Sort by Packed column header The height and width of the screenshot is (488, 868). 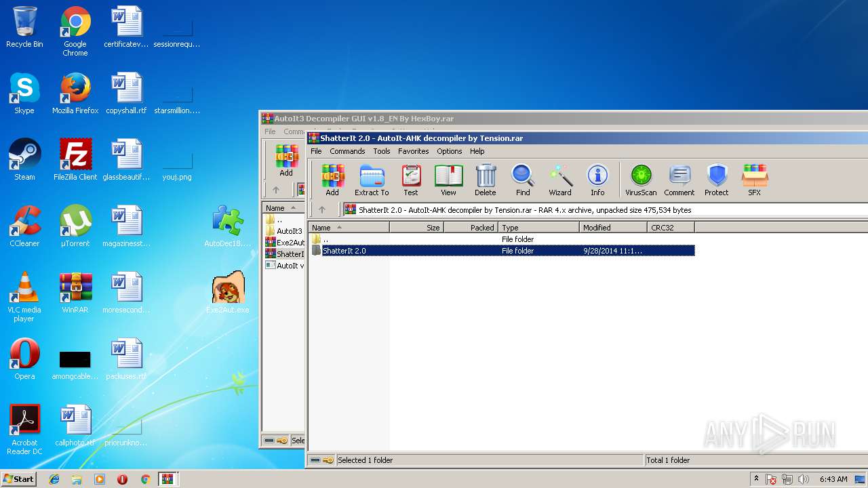(471, 228)
